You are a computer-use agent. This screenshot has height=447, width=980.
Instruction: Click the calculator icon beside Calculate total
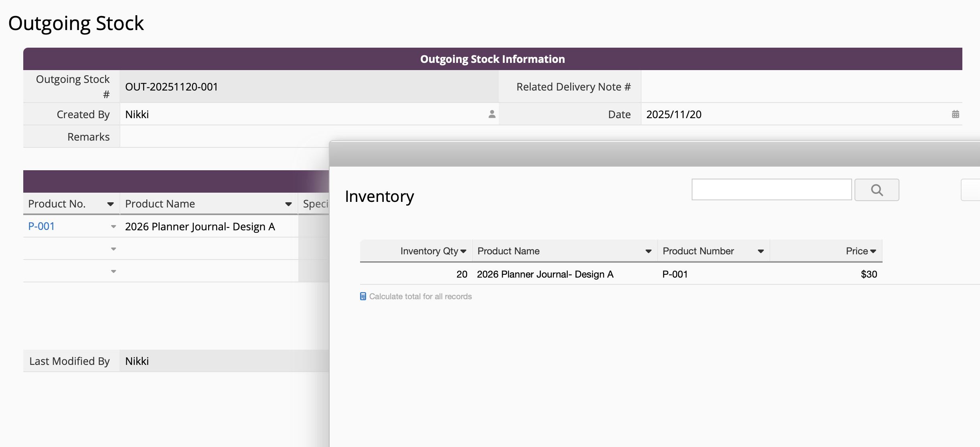[x=363, y=296]
